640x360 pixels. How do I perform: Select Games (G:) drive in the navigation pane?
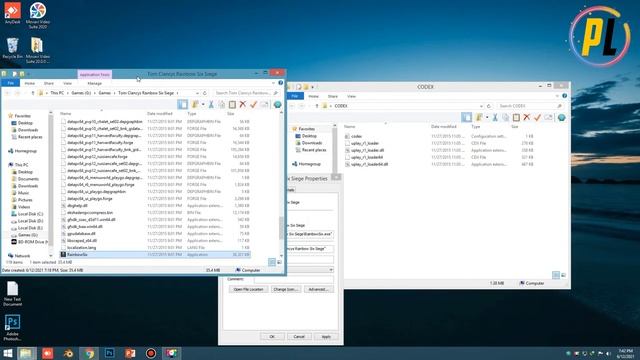pos(27,235)
